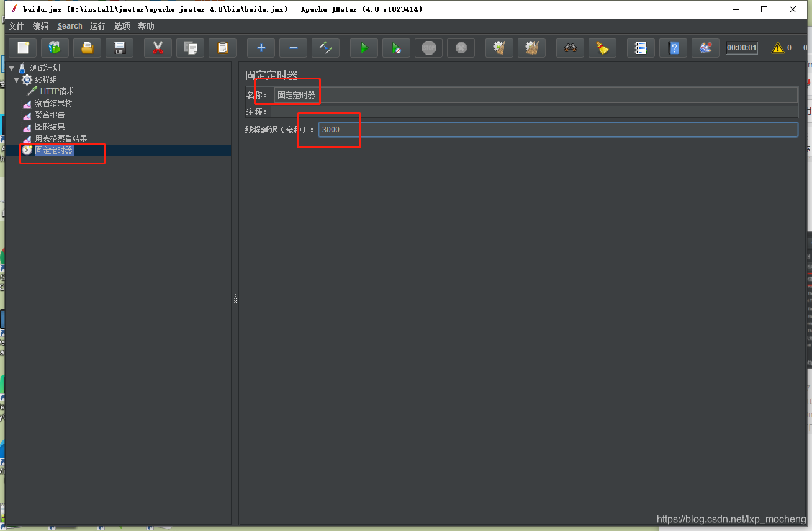The image size is (812, 531).
Task: Click the 固定定时器 panel heading
Action: 271,75
